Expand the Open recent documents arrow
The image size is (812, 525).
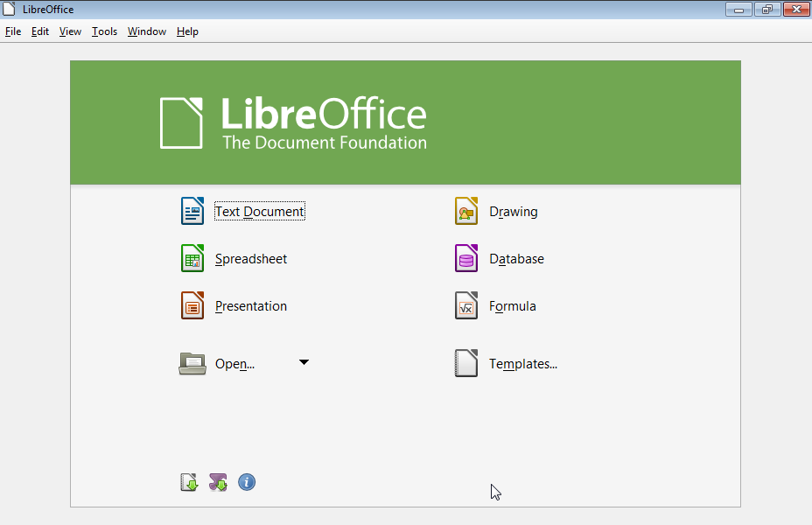pos(304,362)
